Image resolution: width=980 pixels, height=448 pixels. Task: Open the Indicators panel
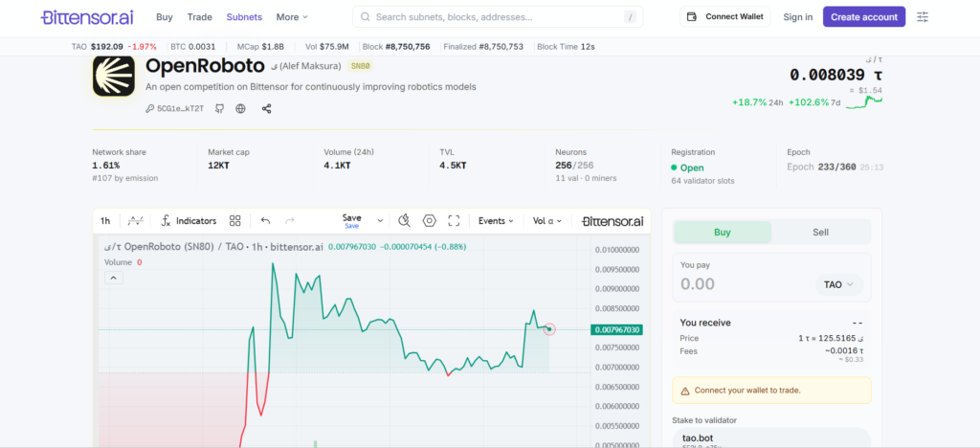click(x=189, y=220)
